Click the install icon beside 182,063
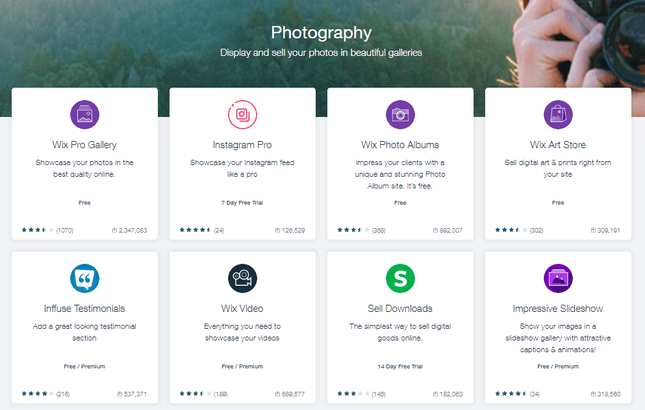This screenshot has width=645, height=410. click(435, 394)
